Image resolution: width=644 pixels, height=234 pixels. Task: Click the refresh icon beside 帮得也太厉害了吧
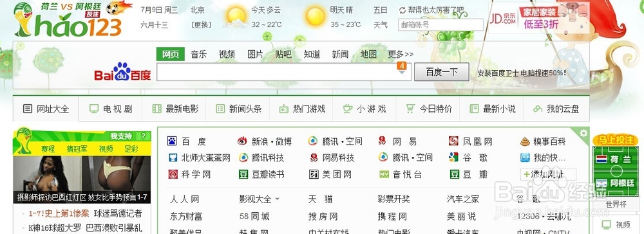tap(402, 10)
